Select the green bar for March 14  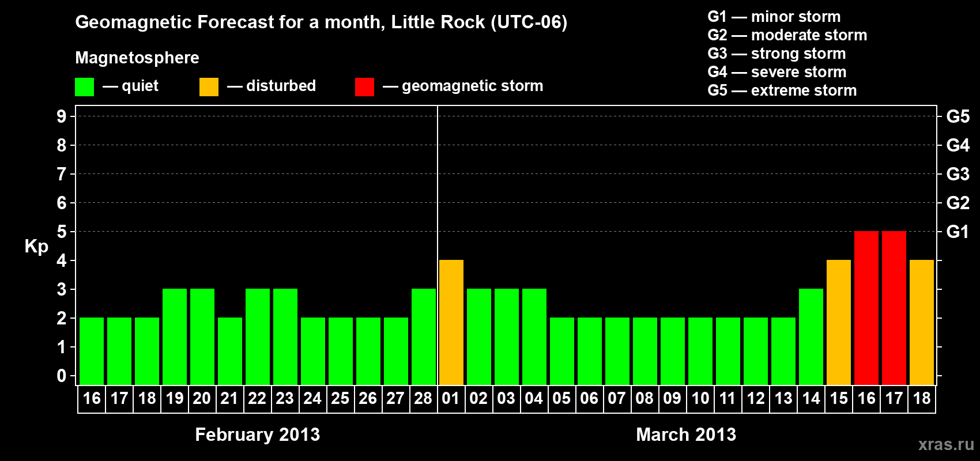[811, 337]
